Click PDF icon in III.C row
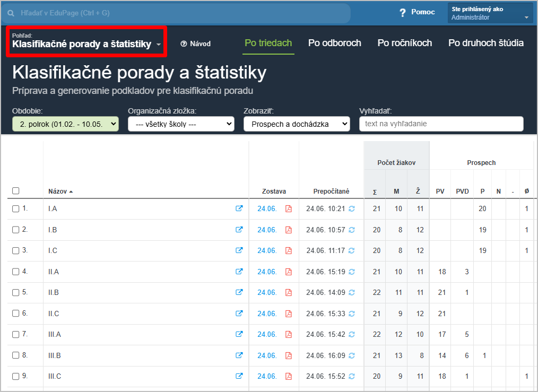 [289, 376]
